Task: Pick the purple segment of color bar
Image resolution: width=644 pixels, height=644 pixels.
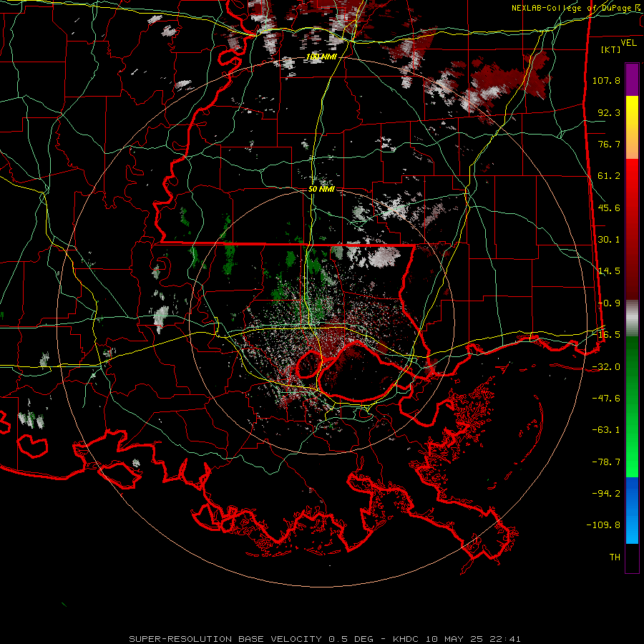Action: pos(632,79)
